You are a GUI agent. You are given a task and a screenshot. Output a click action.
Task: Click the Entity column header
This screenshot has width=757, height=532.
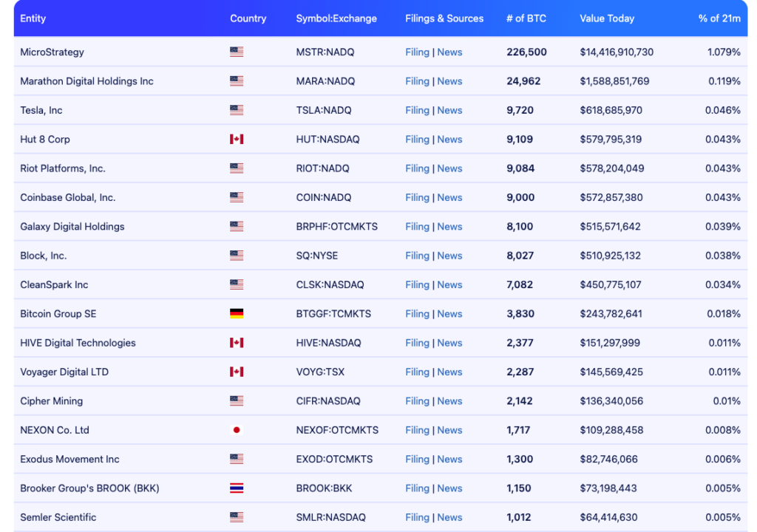(33, 18)
